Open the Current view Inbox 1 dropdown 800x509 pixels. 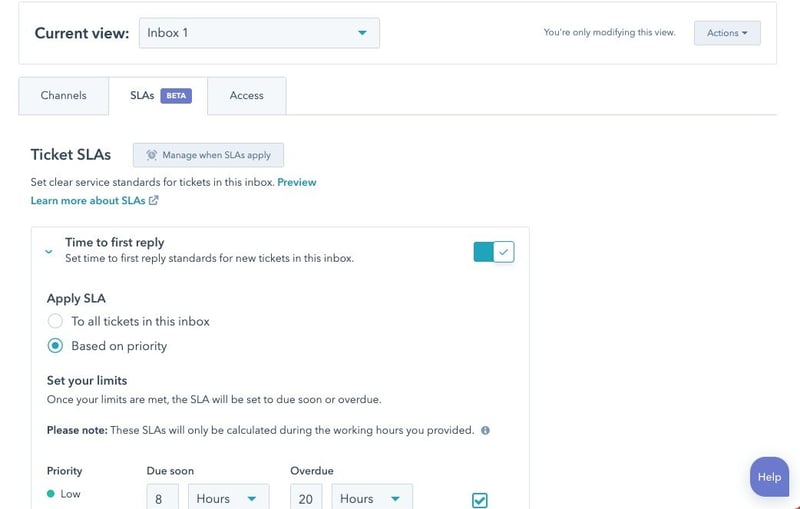[x=259, y=33]
